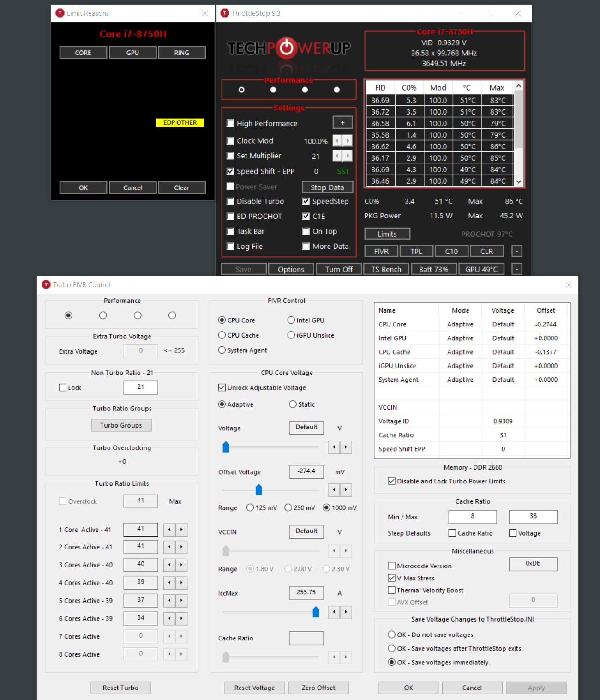Open the FIVR tab button
The width and height of the screenshot is (600, 700).
(381, 251)
